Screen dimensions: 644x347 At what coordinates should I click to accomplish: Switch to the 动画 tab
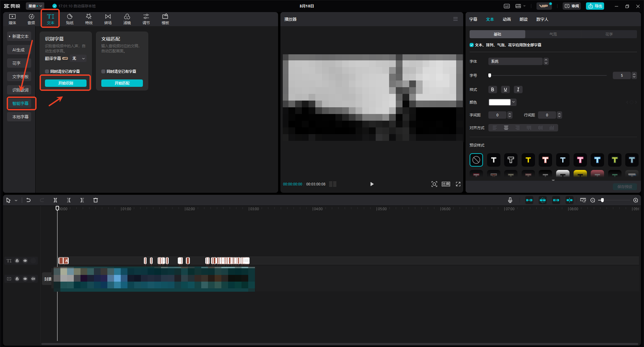pos(506,19)
